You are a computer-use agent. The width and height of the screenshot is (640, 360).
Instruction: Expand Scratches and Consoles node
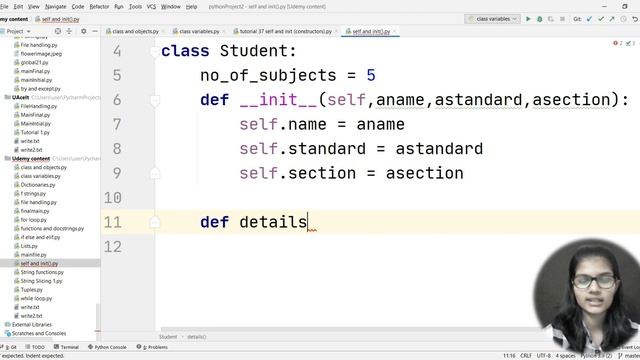click(x=38, y=333)
